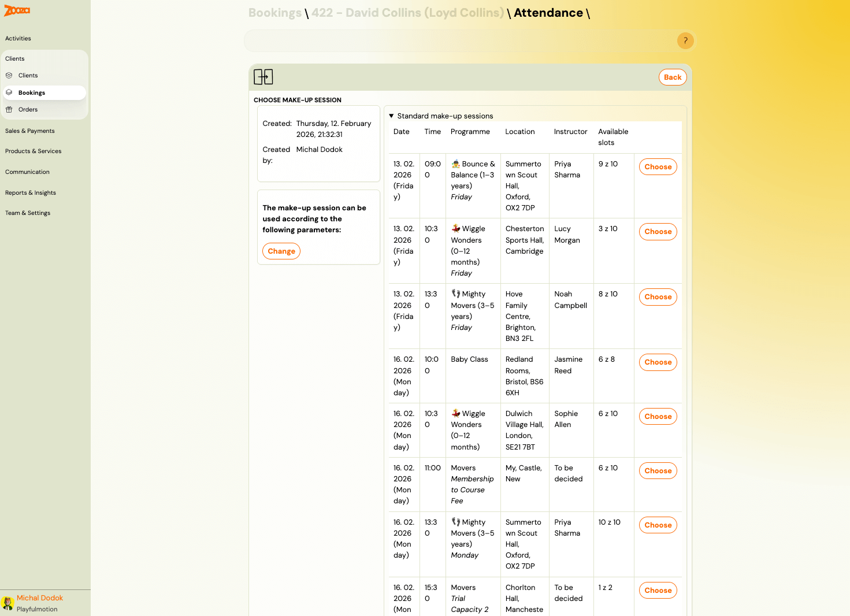Click the Location column header
850x616 pixels.
point(520,132)
